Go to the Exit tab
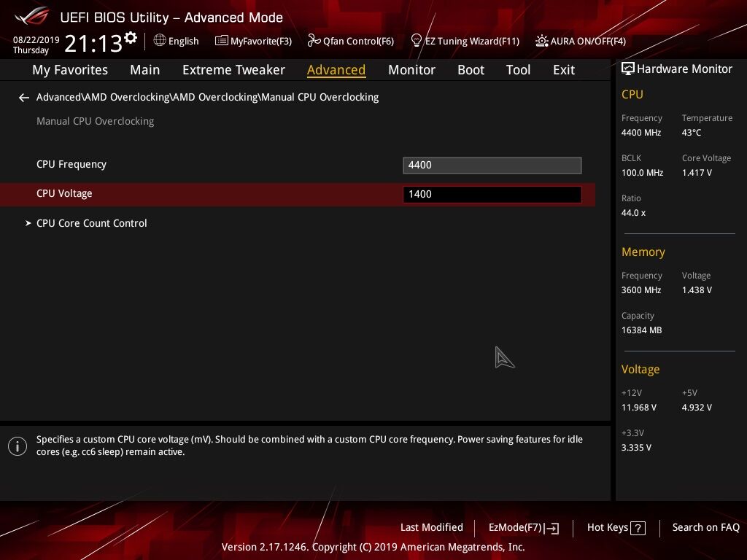The width and height of the screenshot is (747, 560). [x=564, y=70]
